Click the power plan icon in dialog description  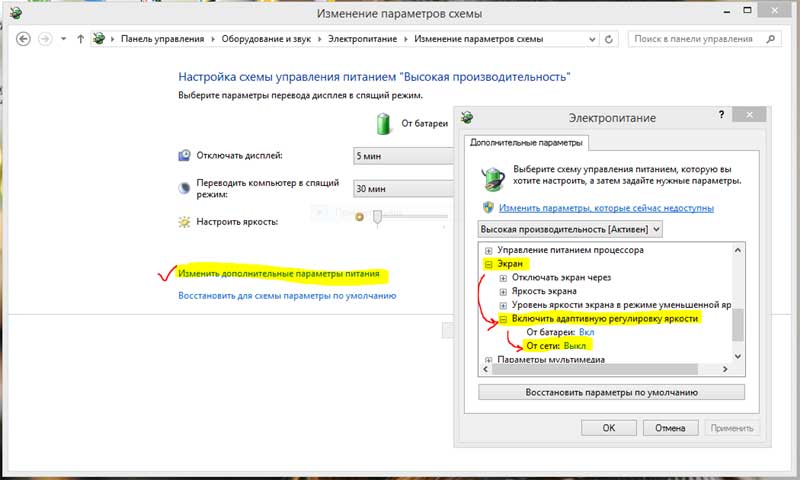(493, 178)
